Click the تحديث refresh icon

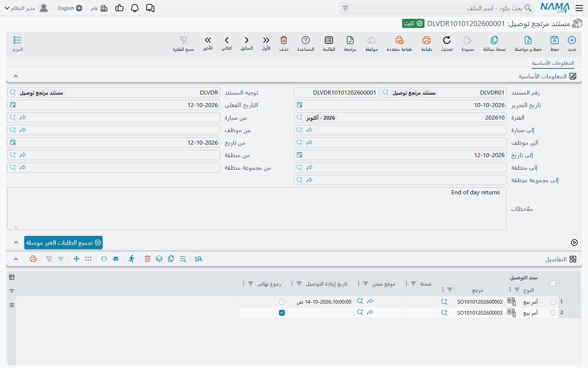pyautogui.click(x=447, y=40)
